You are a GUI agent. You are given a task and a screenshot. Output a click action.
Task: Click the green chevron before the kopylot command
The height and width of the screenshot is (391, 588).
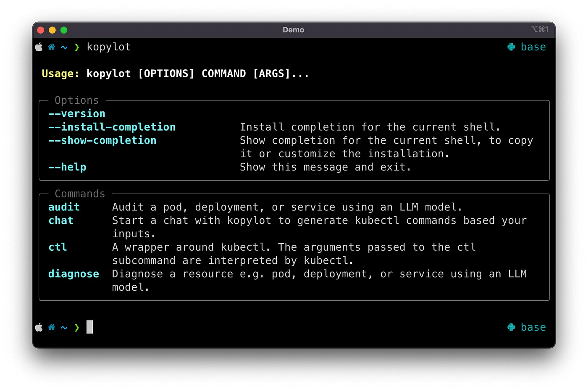coord(77,47)
